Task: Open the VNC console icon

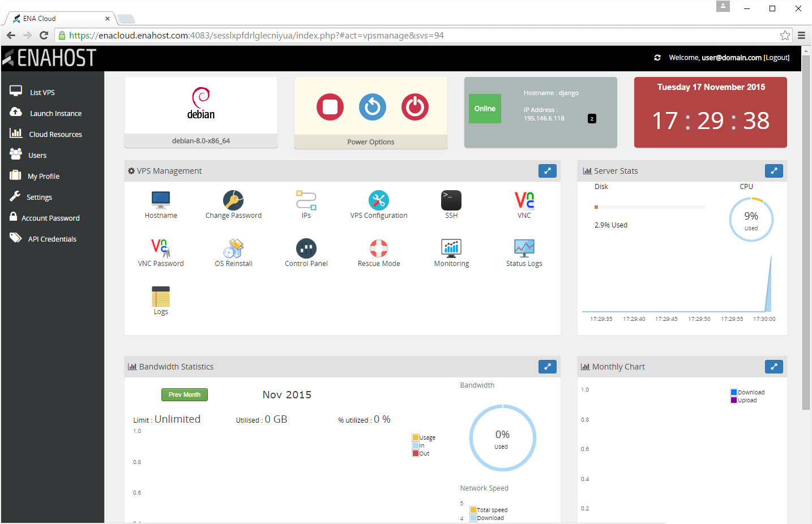Action: click(x=524, y=200)
